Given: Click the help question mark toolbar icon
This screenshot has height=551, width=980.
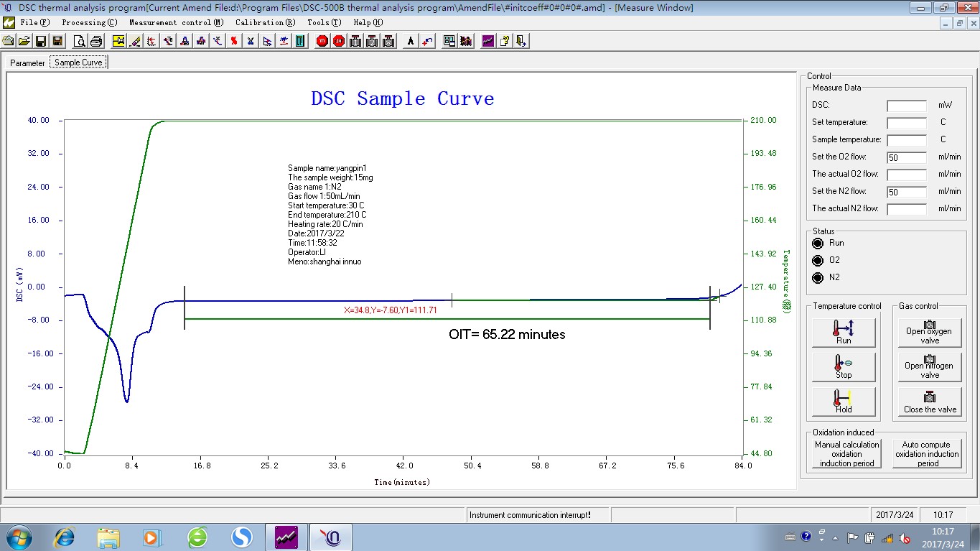Looking at the screenshot, I should tap(505, 41).
